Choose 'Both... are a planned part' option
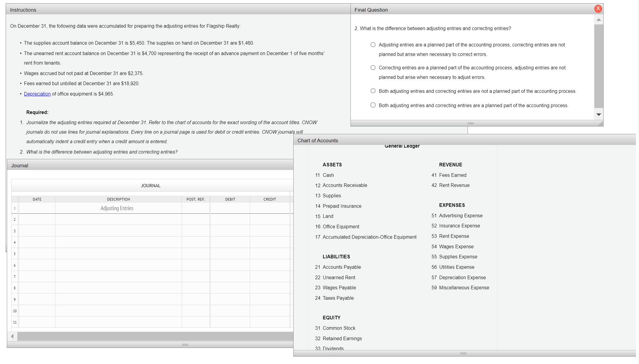The image size is (639, 364). (373, 105)
